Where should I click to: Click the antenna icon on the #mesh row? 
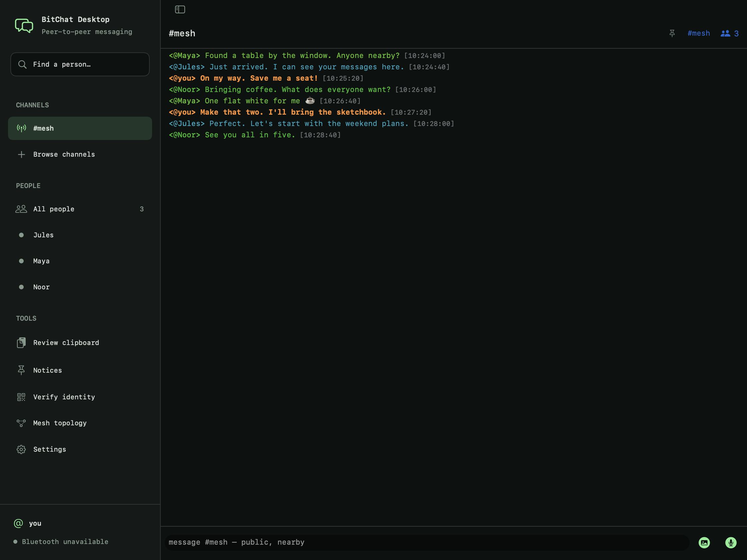pyautogui.click(x=21, y=128)
